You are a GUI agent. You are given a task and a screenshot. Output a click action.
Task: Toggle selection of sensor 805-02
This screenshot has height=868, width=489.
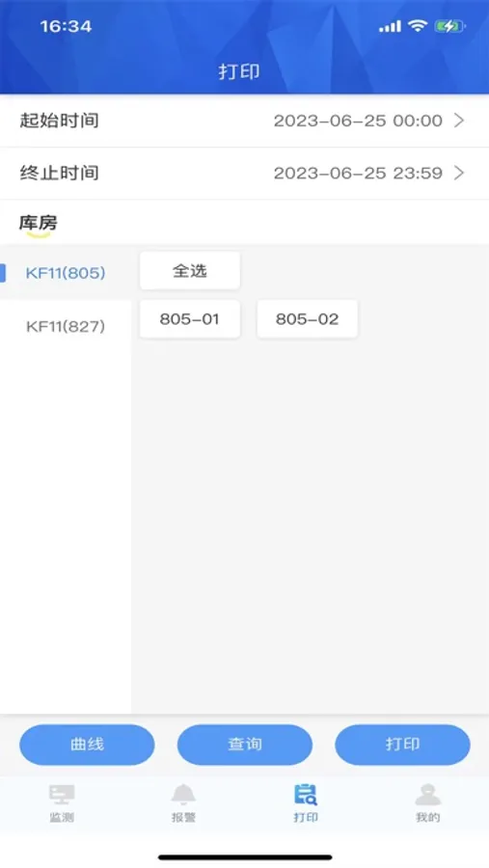pos(307,319)
